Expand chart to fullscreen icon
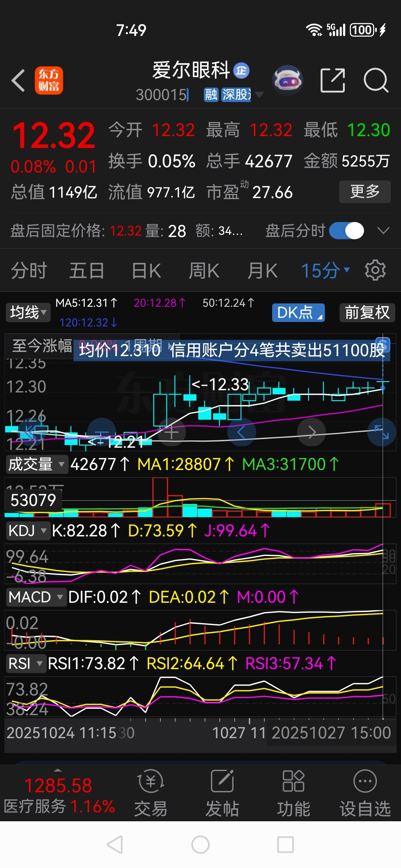 [x=382, y=432]
